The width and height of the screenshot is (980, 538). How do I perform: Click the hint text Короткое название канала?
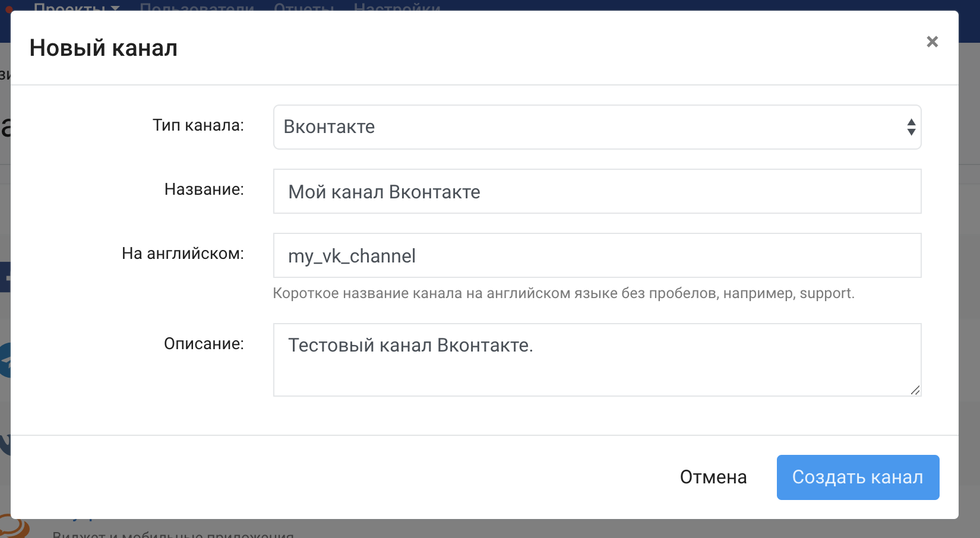pos(564,293)
